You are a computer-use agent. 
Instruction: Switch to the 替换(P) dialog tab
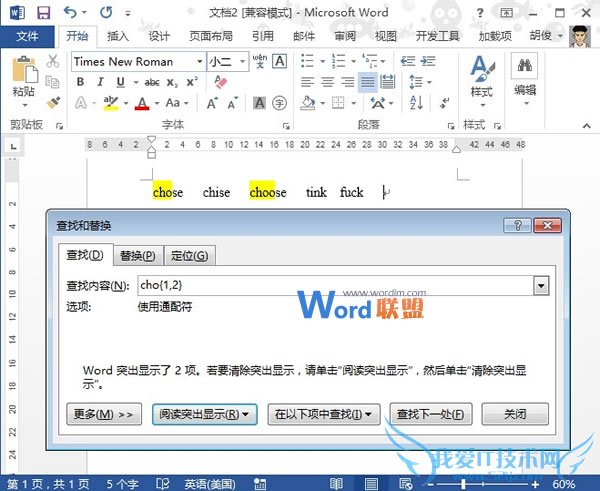point(138,256)
